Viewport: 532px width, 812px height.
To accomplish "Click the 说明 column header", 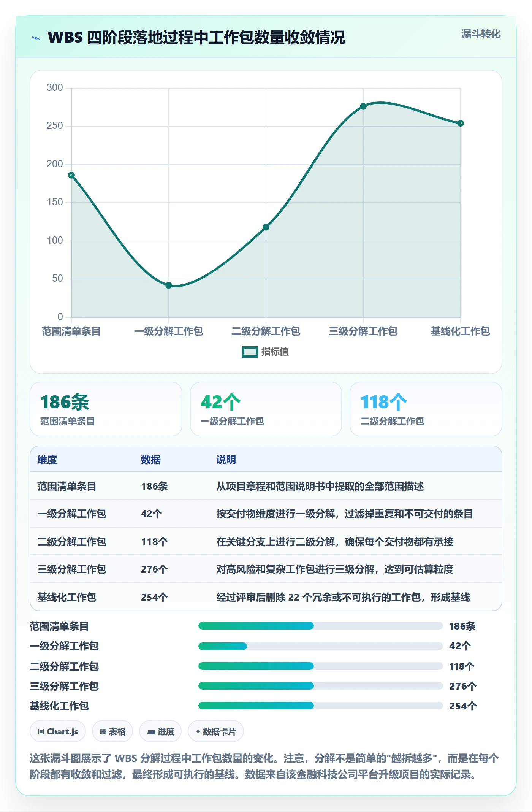I will (x=226, y=460).
